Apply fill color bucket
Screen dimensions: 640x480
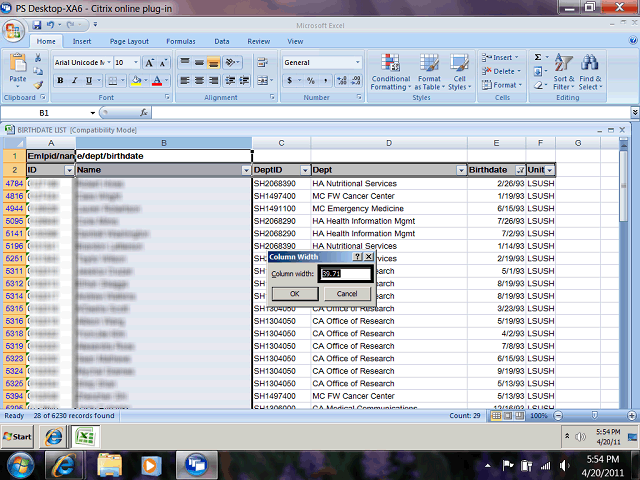[136, 80]
